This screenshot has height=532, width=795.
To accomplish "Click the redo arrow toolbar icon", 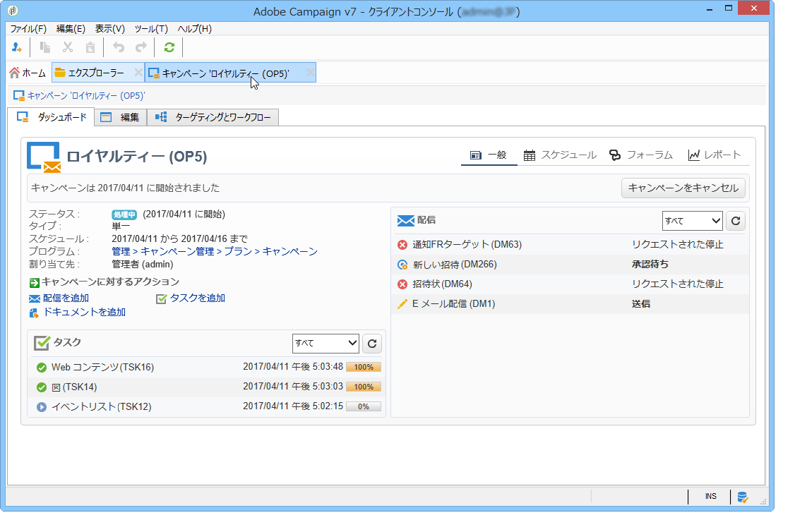I will coord(141,48).
